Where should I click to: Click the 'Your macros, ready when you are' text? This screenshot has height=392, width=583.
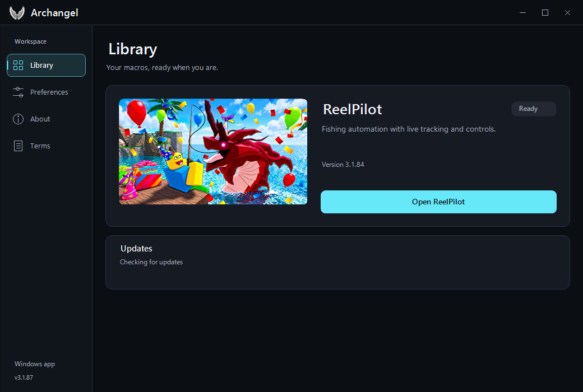coord(162,68)
